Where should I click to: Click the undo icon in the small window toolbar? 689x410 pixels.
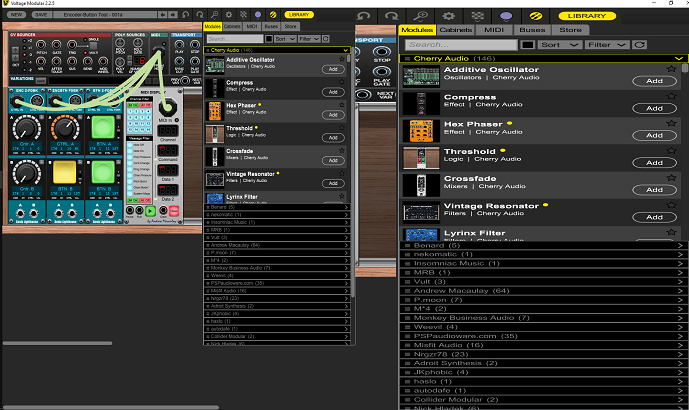185,15
